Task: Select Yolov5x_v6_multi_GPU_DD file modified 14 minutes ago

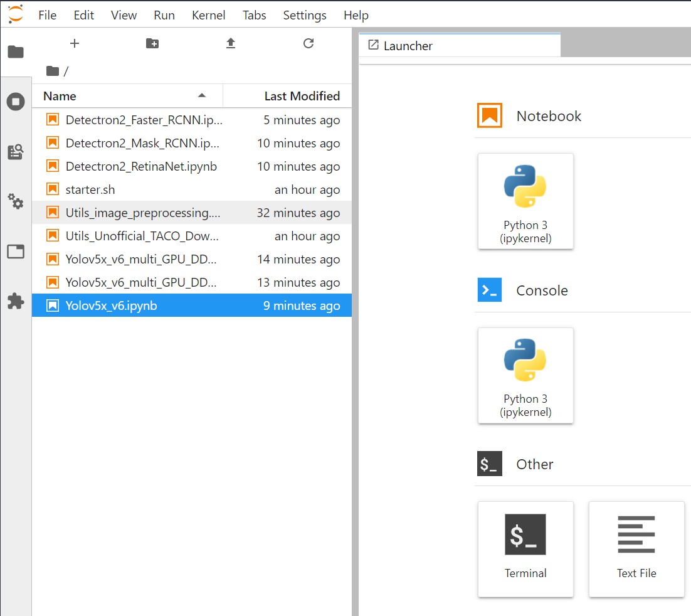Action: click(192, 259)
